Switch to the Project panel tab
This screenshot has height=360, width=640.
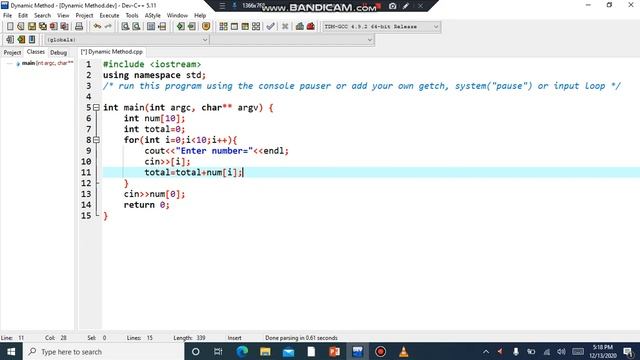pyautogui.click(x=12, y=52)
